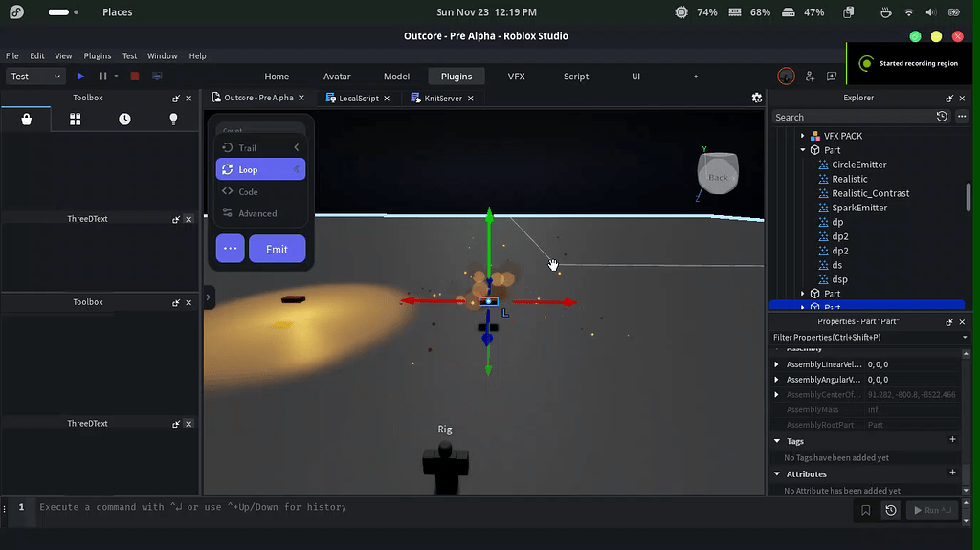Open the KnitServer document tab
Viewport: 980px width, 550px height.
[x=442, y=99]
